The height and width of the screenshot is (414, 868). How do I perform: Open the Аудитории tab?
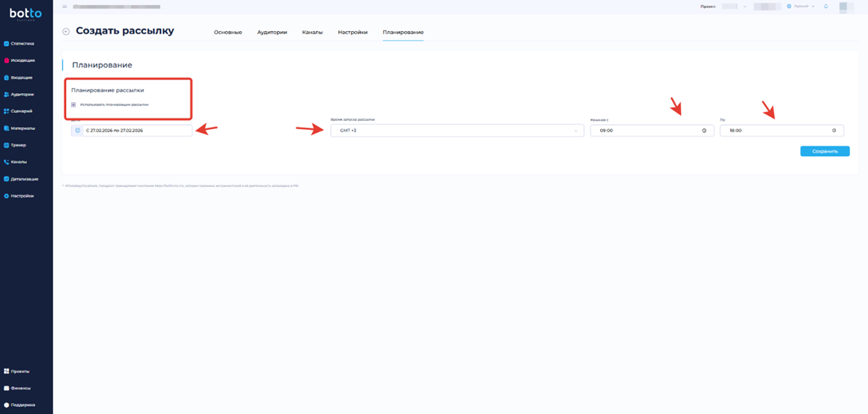click(x=272, y=33)
